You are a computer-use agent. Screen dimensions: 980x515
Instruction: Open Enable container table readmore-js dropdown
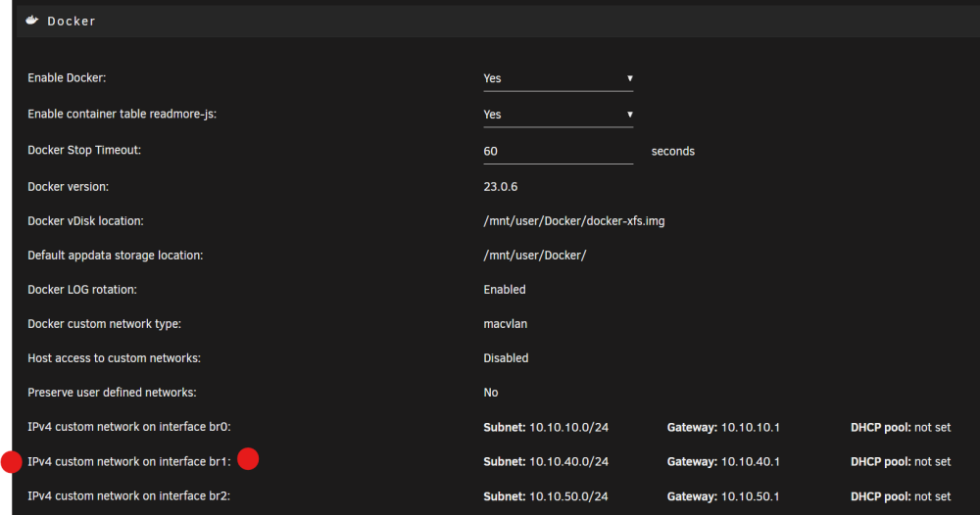[x=559, y=115]
